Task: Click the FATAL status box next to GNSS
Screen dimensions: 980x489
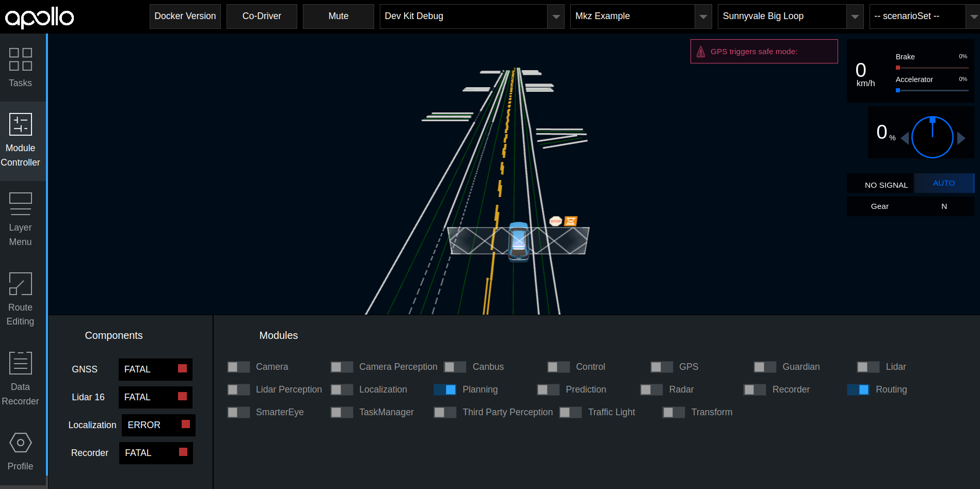Action: coord(155,369)
